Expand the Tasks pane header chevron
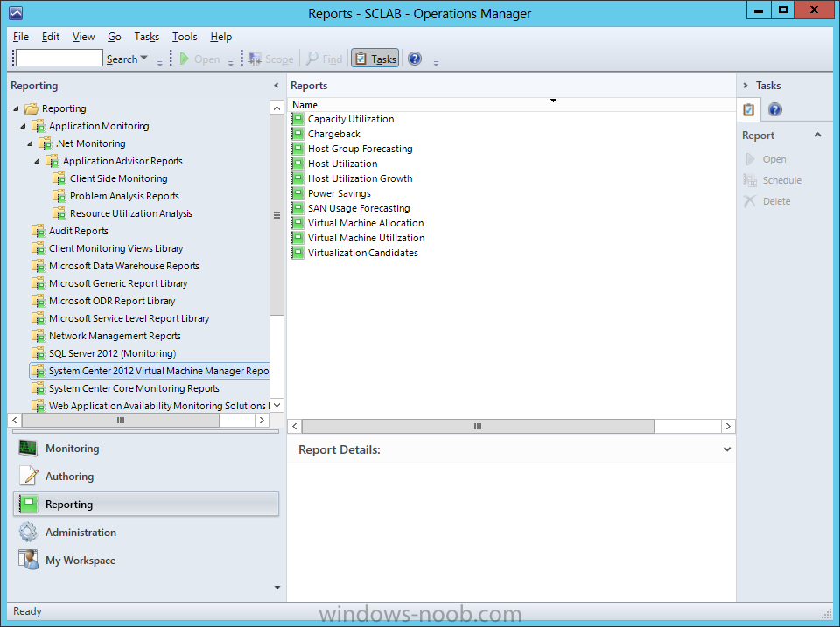Image resolution: width=840 pixels, height=627 pixels. tap(745, 85)
